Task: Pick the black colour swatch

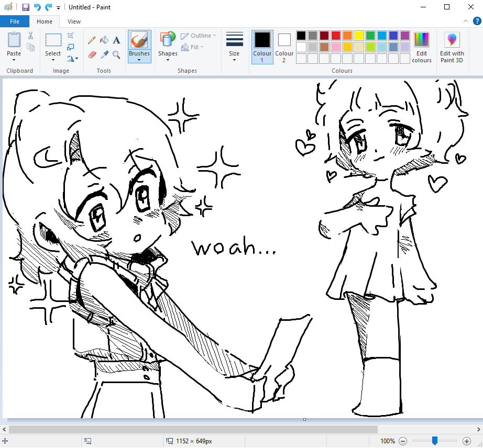Action: click(x=301, y=36)
